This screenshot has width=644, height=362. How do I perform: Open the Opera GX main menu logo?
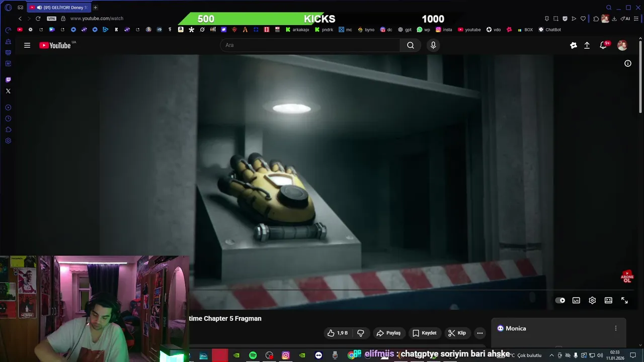pos(8,8)
